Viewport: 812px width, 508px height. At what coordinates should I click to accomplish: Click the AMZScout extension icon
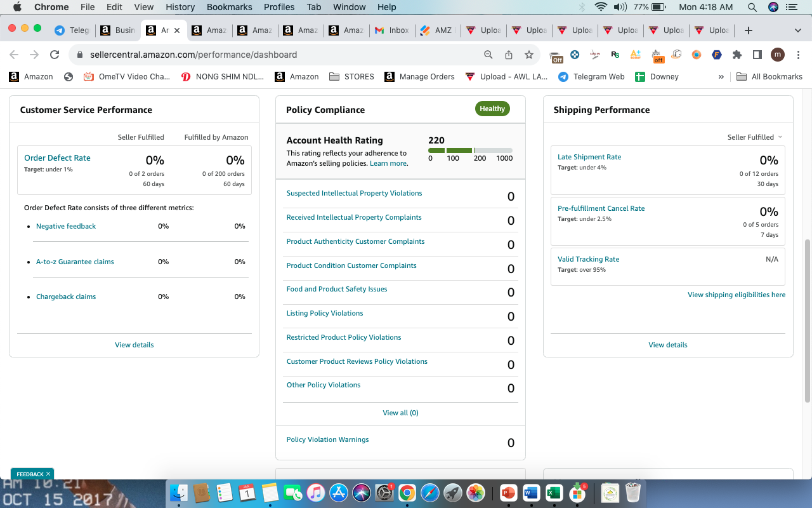point(636,55)
